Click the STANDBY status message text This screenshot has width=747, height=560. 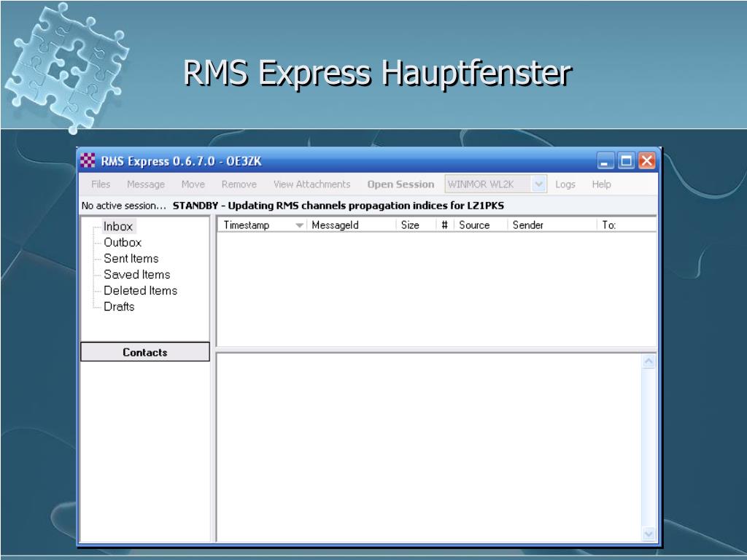click(x=338, y=206)
